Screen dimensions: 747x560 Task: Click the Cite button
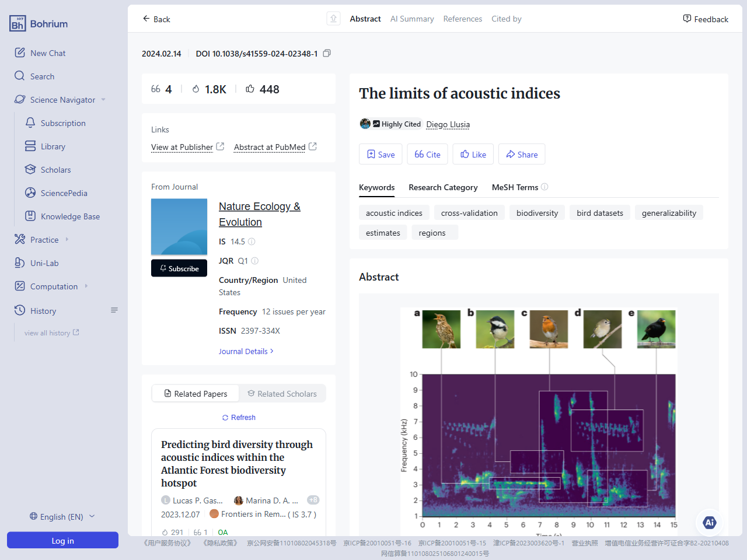(x=427, y=154)
